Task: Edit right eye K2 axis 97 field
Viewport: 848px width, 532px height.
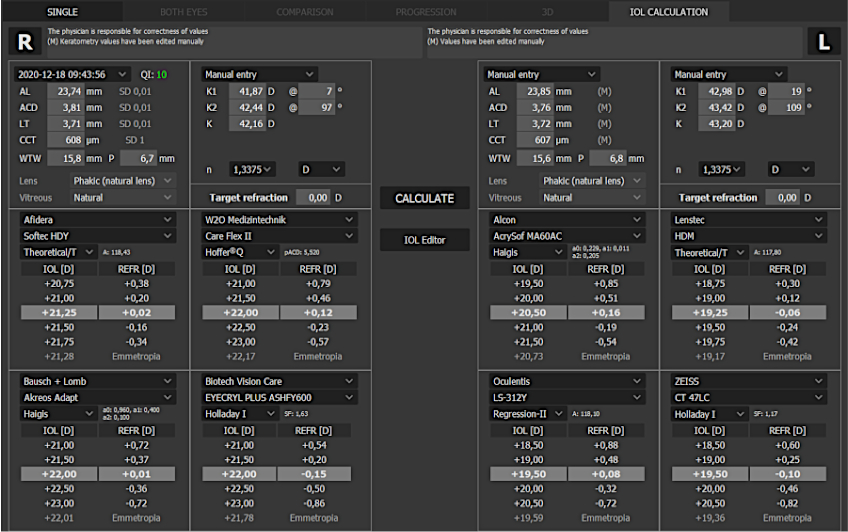Action: [x=317, y=108]
